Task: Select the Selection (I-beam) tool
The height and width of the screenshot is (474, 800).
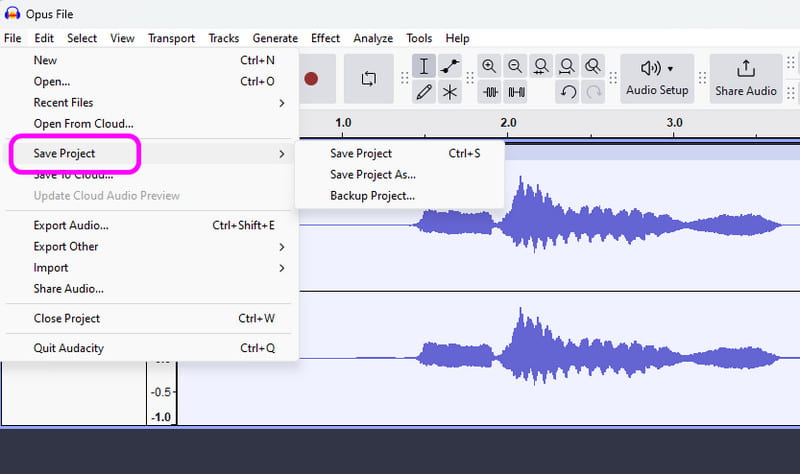Action: (423, 66)
